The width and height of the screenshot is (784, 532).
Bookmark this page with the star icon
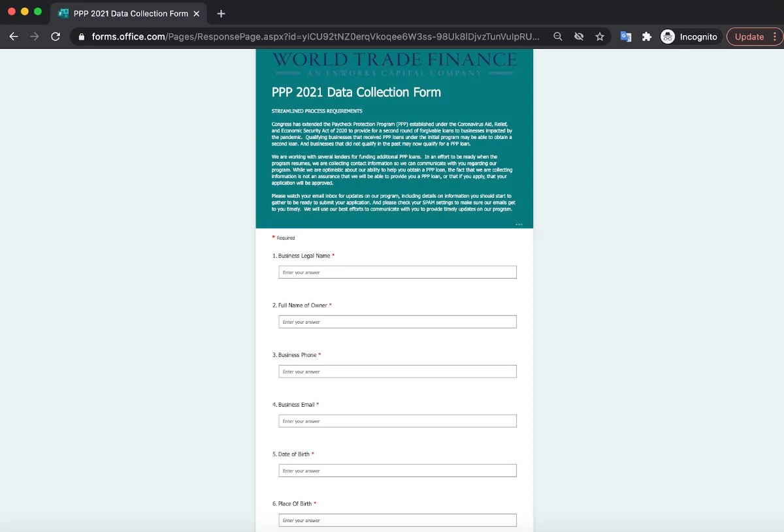pos(600,37)
